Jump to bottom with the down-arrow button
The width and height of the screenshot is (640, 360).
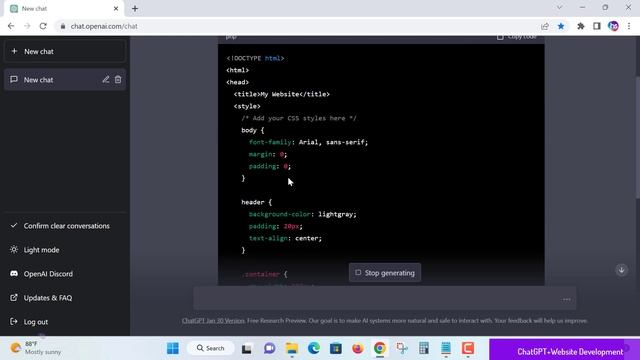click(x=622, y=270)
